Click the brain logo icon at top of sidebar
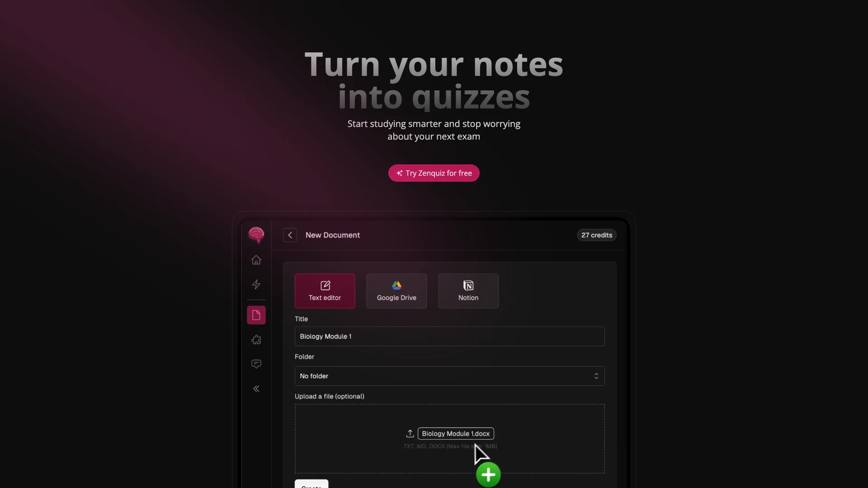868x488 pixels. coord(256,235)
